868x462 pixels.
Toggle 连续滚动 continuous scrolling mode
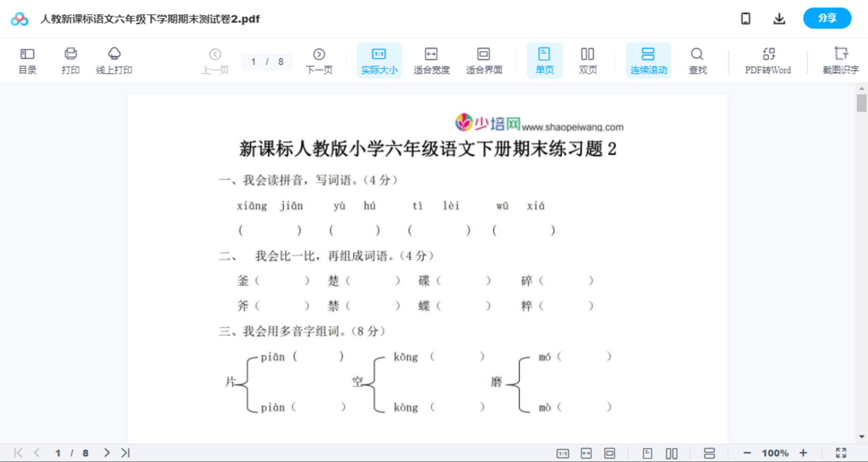click(x=648, y=60)
